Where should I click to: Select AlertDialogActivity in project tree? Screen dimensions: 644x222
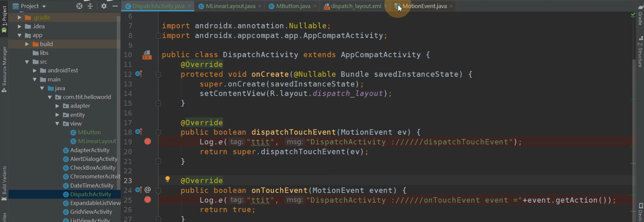click(x=90, y=159)
